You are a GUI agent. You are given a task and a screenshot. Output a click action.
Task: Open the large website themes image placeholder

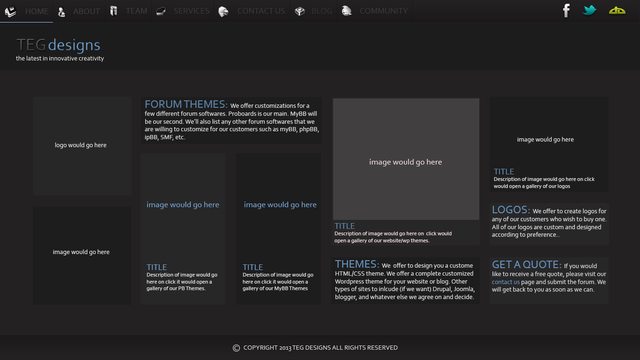[406, 159]
